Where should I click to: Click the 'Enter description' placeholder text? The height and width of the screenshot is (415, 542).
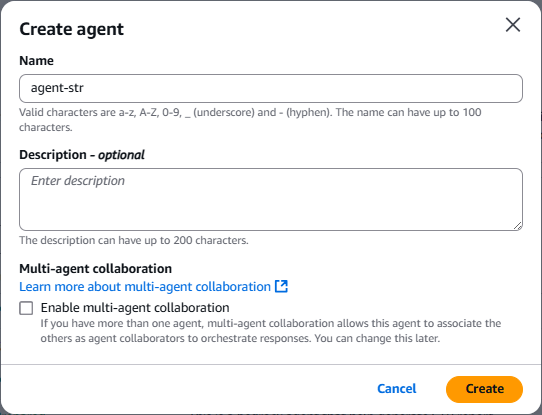coord(78,181)
